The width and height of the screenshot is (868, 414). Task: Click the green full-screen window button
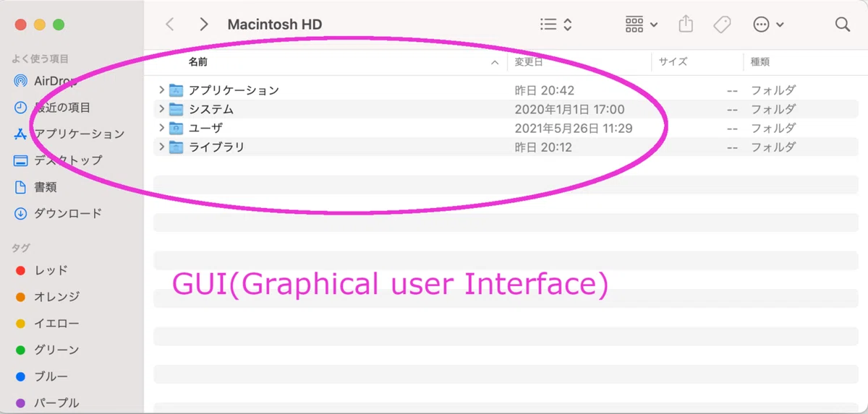pos(59,25)
